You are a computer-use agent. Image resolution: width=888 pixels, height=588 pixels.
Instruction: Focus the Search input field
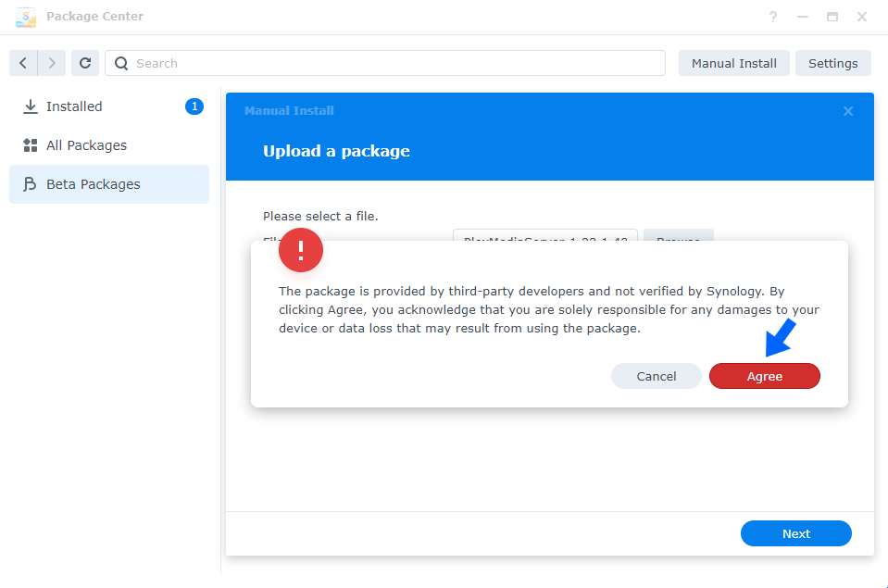pos(385,63)
